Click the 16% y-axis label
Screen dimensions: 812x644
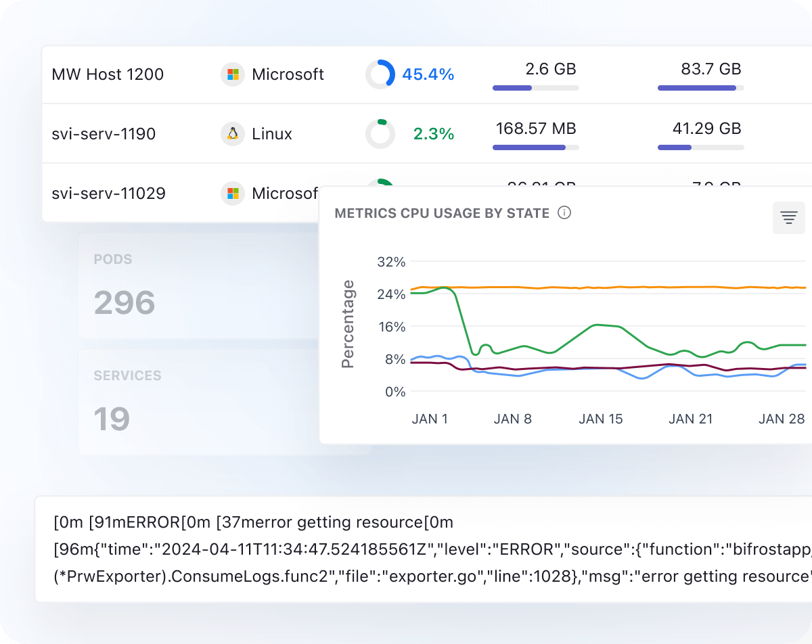tap(390, 327)
